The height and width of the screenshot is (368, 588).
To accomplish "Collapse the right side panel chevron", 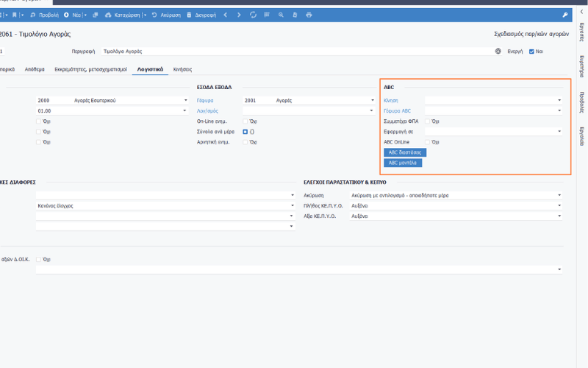I will tap(582, 12).
